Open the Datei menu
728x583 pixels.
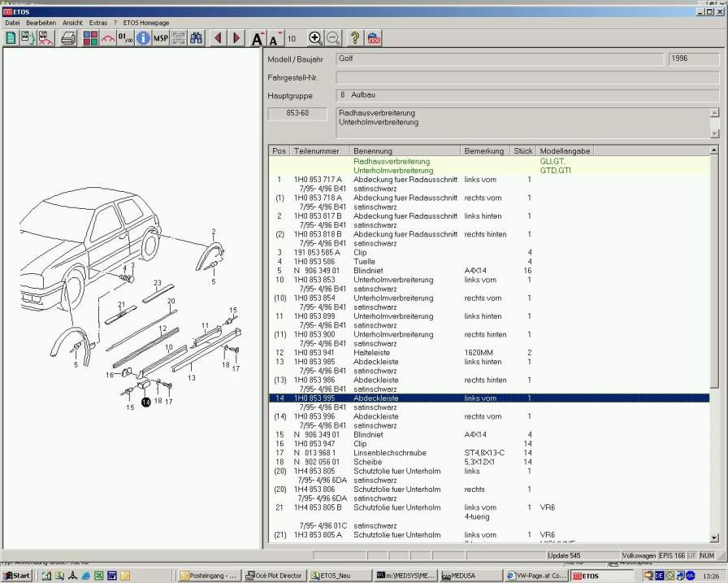tap(12, 23)
